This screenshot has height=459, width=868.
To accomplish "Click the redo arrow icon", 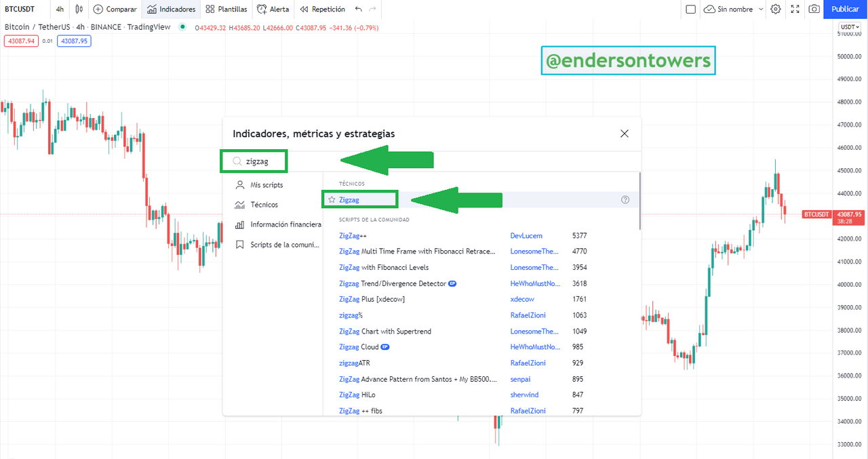I will tap(372, 9).
